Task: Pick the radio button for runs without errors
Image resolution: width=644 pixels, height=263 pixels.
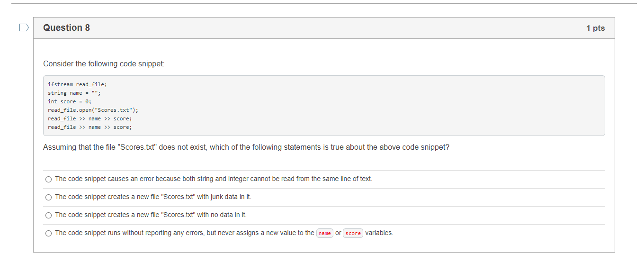Action: 48,233
